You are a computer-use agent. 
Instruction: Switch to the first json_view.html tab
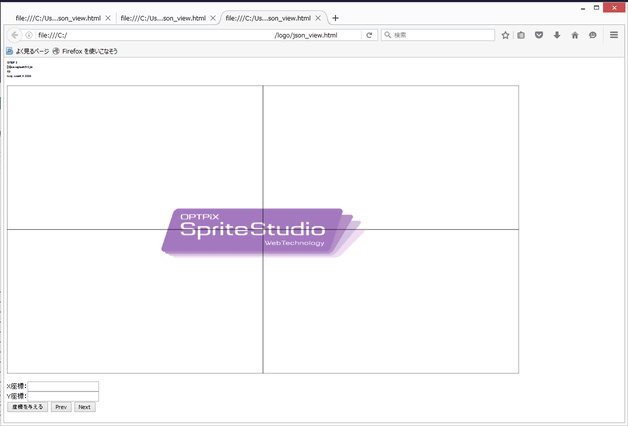[58, 18]
